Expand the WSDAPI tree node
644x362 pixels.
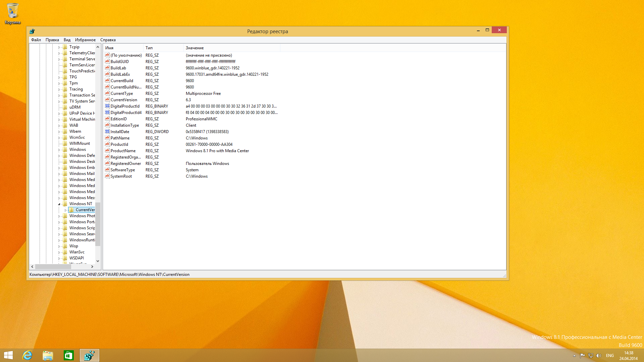59,258
